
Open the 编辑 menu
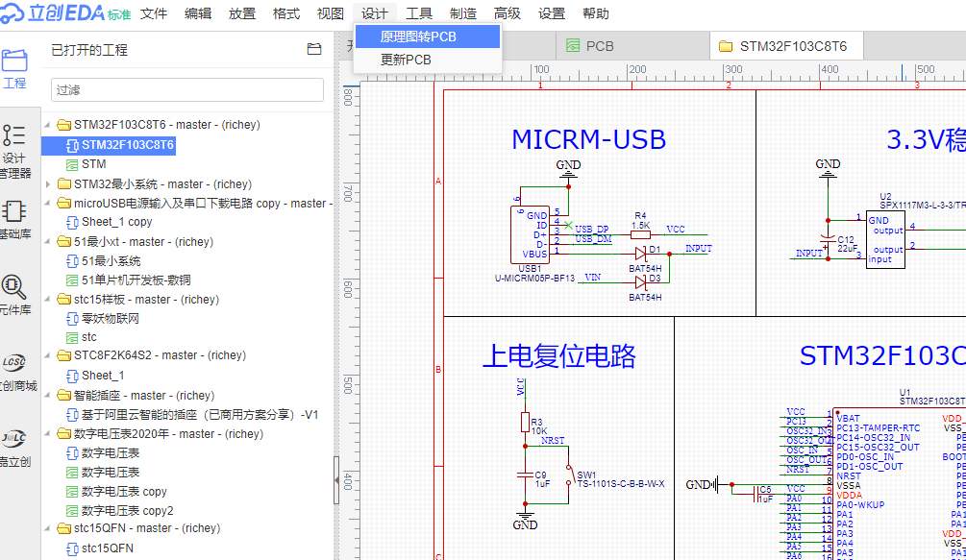198,13
